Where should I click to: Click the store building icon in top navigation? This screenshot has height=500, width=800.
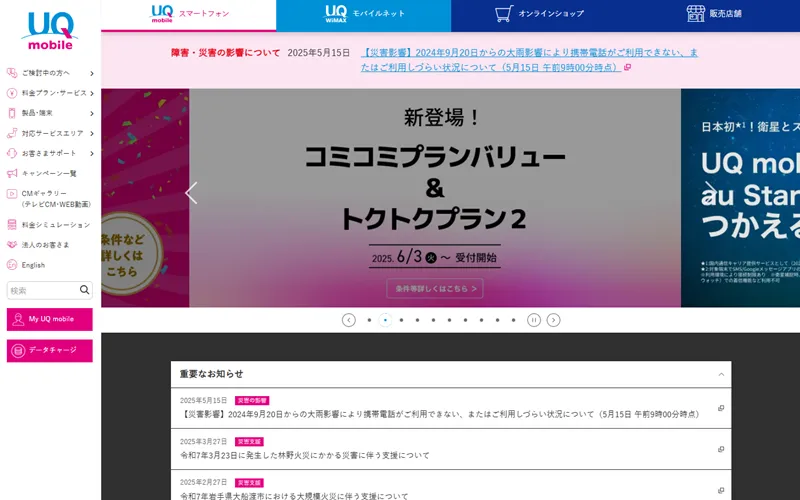[x=695, y=14]
